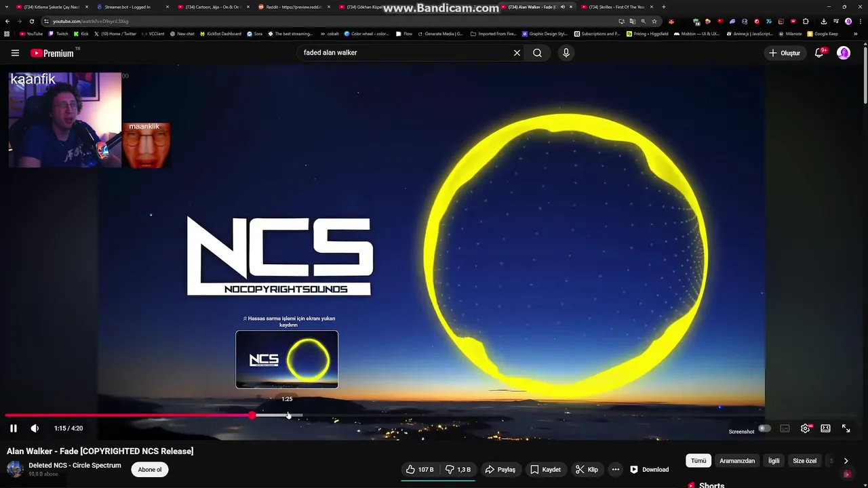Click the red scrubber handle on the timeline
868x488 pixels.
point(252,415)
